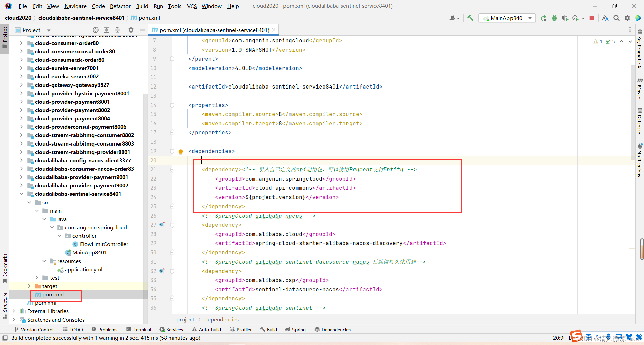Collapse cloudalibaba-sentinel-service8401 module

coord(21,194)
